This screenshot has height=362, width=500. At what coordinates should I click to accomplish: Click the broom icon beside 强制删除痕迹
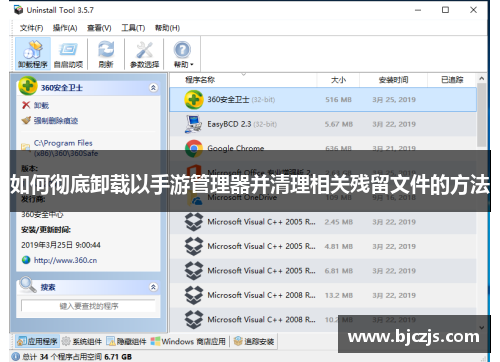(x=26, y=120)
